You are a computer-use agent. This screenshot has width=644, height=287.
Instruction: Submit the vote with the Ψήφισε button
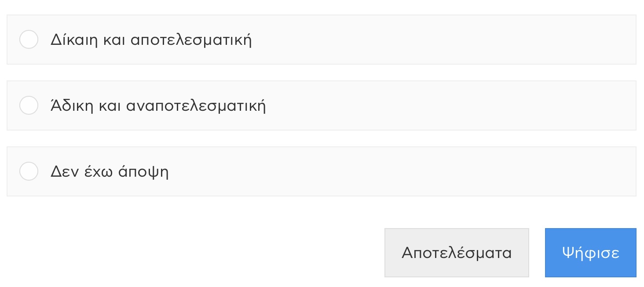(590, 253)
